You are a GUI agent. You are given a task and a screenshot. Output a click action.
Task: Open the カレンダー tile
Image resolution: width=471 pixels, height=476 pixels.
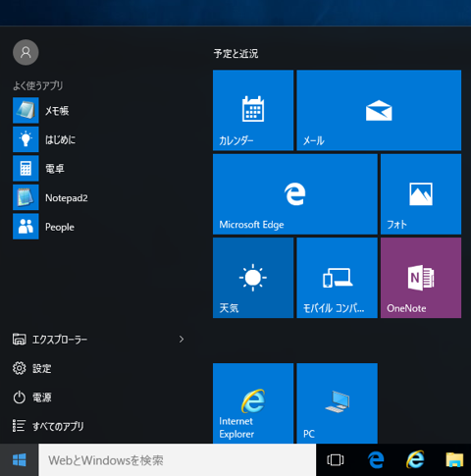253,110
